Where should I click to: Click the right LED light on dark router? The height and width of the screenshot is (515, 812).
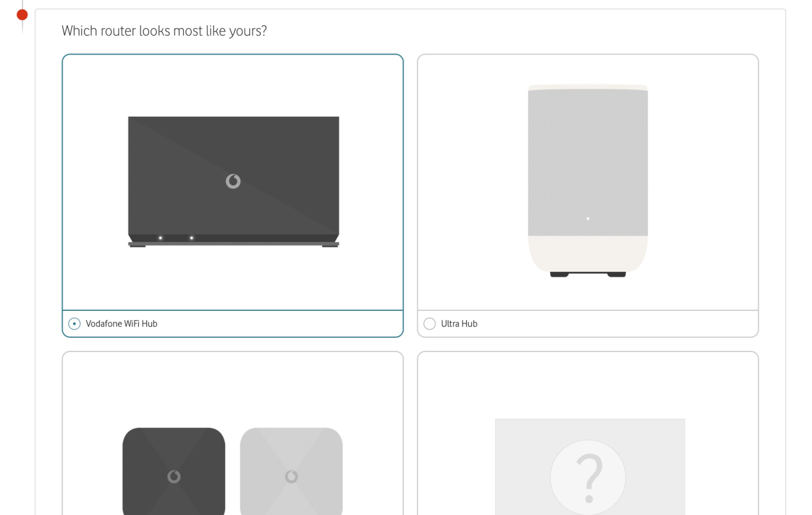pos(192,238)
